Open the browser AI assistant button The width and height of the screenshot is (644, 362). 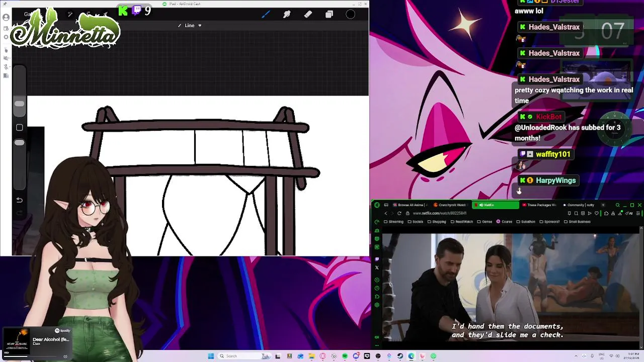click(x=629, y=213)
